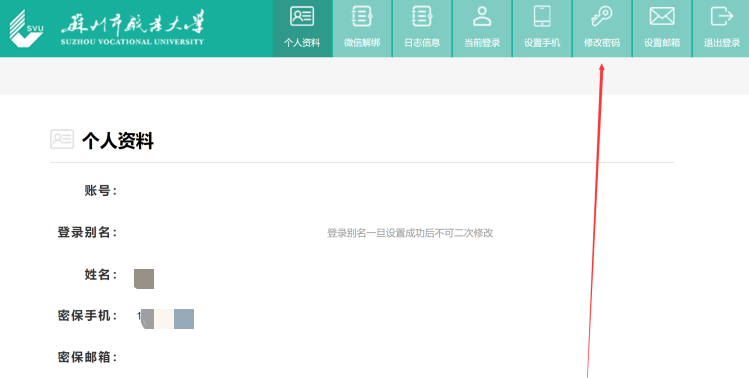This screenshot has height=378, width=749.
Task: Click the hint 登录别名一旦设置成功后不可二次修改
Action: pos(410,233)
